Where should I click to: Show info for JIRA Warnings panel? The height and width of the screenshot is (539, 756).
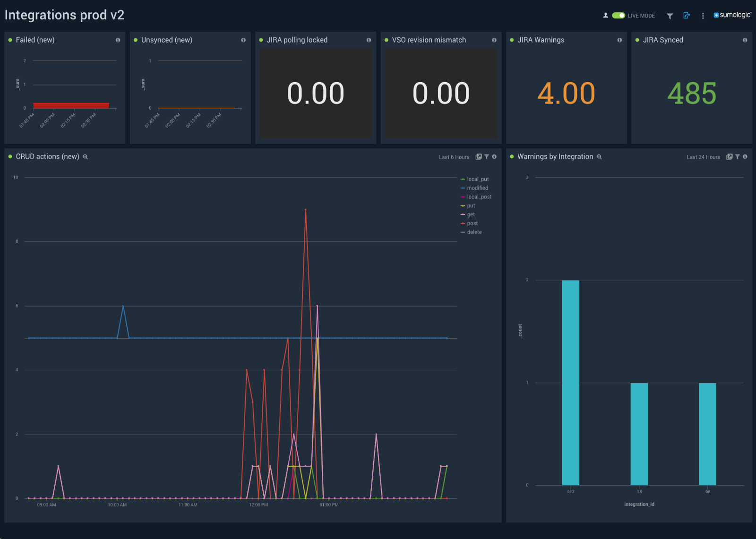pyautogui.click(x=619, y=40)
